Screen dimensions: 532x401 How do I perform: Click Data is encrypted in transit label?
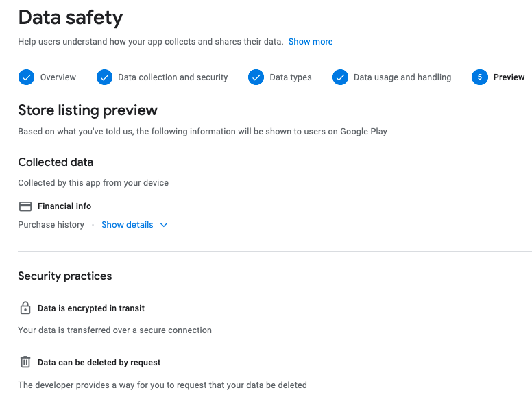point(91,308)
